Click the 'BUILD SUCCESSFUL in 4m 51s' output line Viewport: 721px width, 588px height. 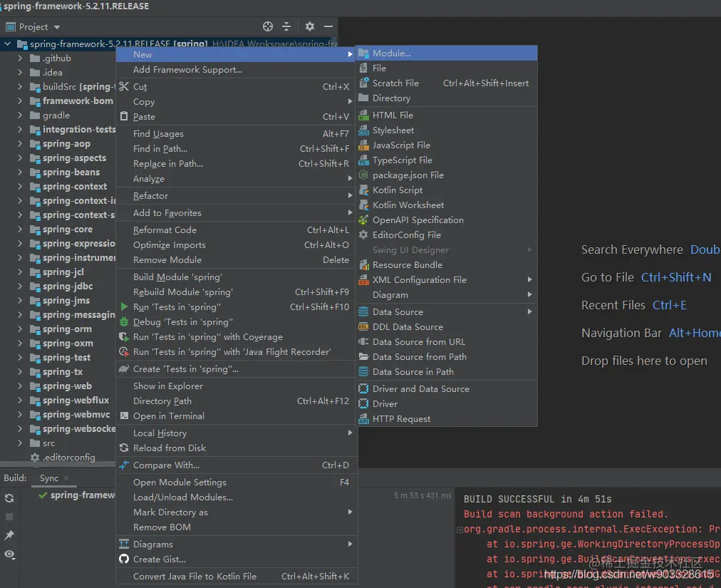click(x=537, y=499)
